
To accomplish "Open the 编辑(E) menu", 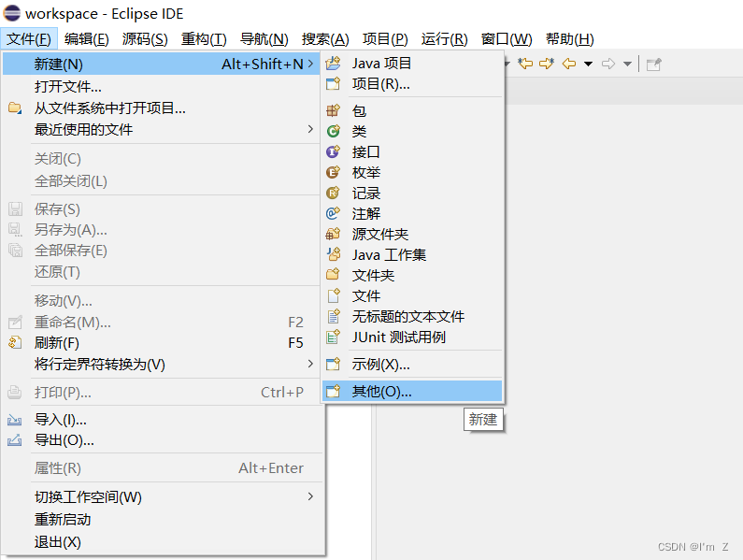I will click(87, 39).
